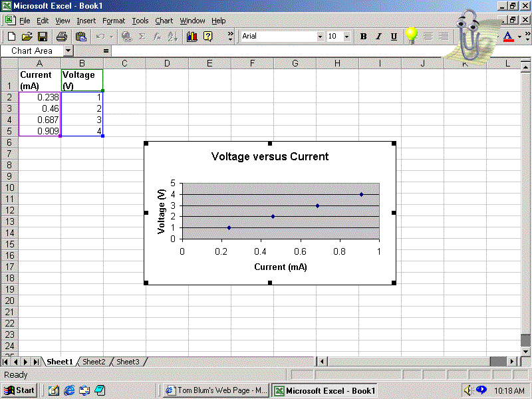Open the font size 10 dropdown

pos(346,37)
